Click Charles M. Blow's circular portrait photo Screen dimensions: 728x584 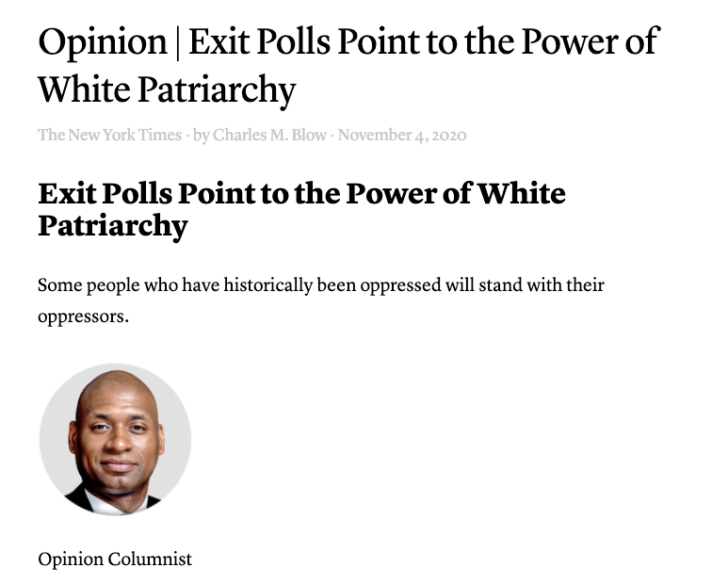coord(115,440)
